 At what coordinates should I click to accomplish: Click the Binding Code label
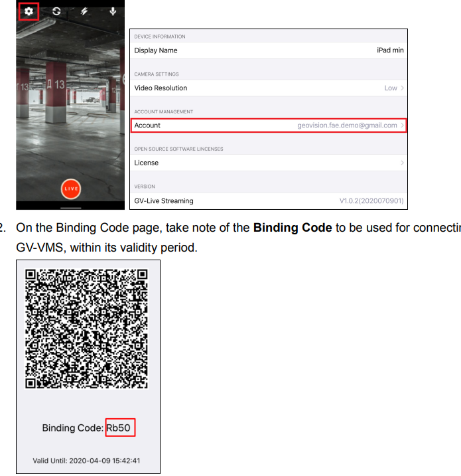(72, 428)
